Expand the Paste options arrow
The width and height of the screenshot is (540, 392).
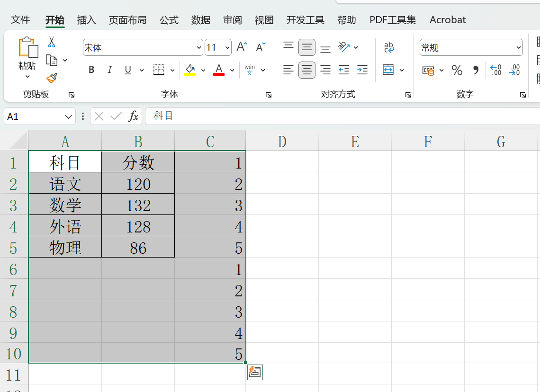27,76
